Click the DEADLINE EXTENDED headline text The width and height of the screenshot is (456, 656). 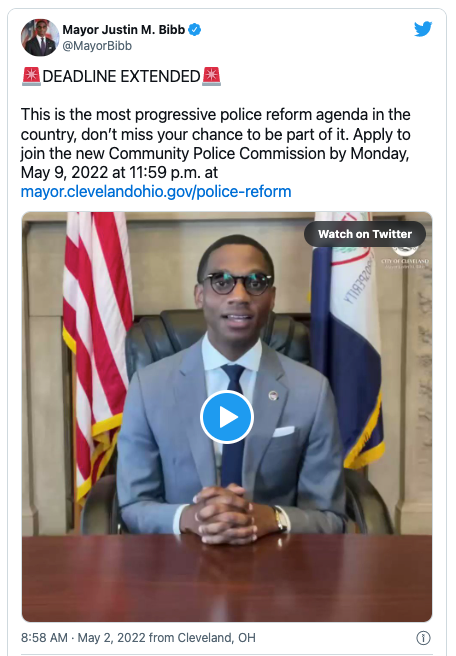point(121,77)
